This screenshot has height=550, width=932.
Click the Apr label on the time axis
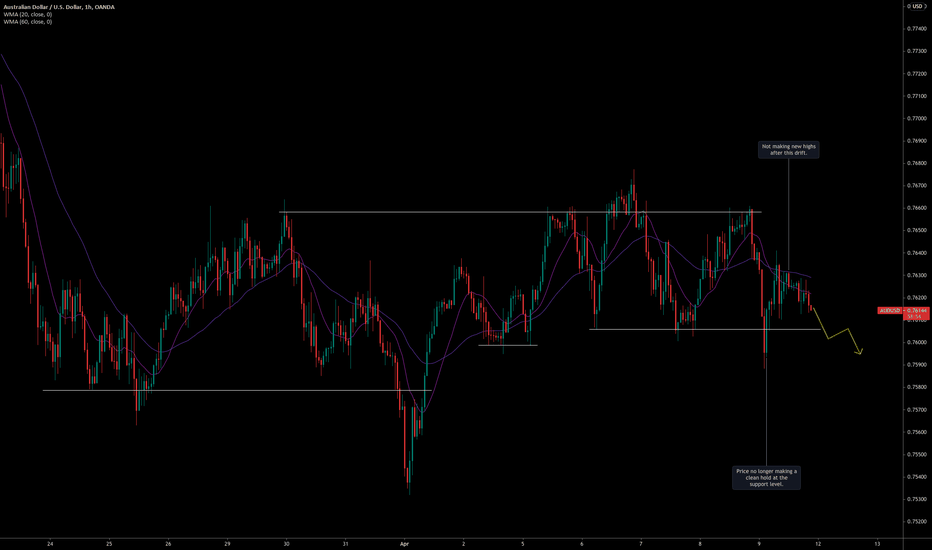[405, 543]
